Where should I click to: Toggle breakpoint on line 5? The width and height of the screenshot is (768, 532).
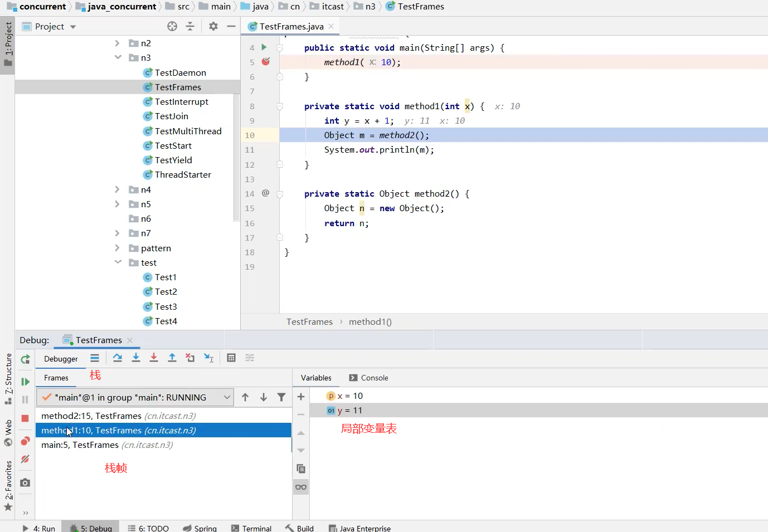[x=266, y=62]
